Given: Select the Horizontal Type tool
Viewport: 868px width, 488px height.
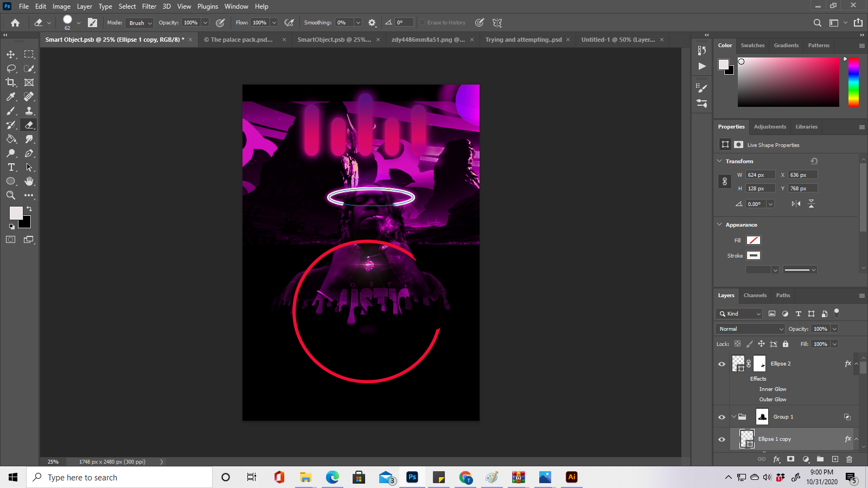Looking at the screenshot, I should tap(11, 167).
